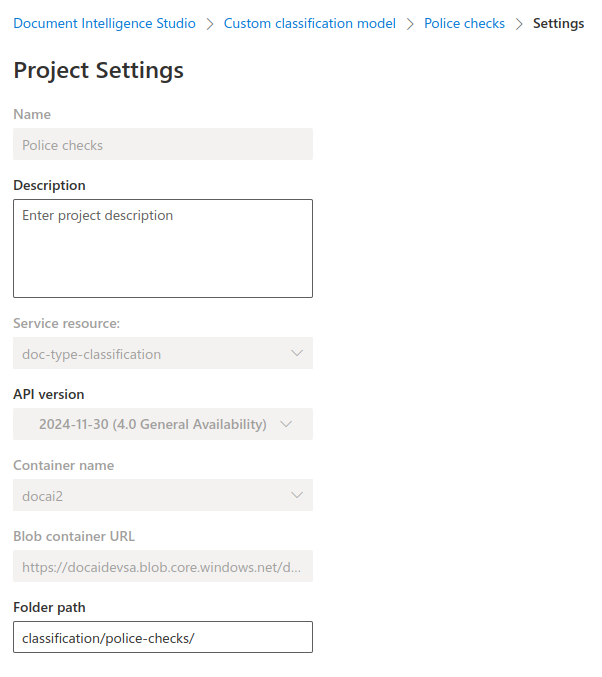
Task: Click the down arrow in the Container name box
Action: [x=296, y=495]
